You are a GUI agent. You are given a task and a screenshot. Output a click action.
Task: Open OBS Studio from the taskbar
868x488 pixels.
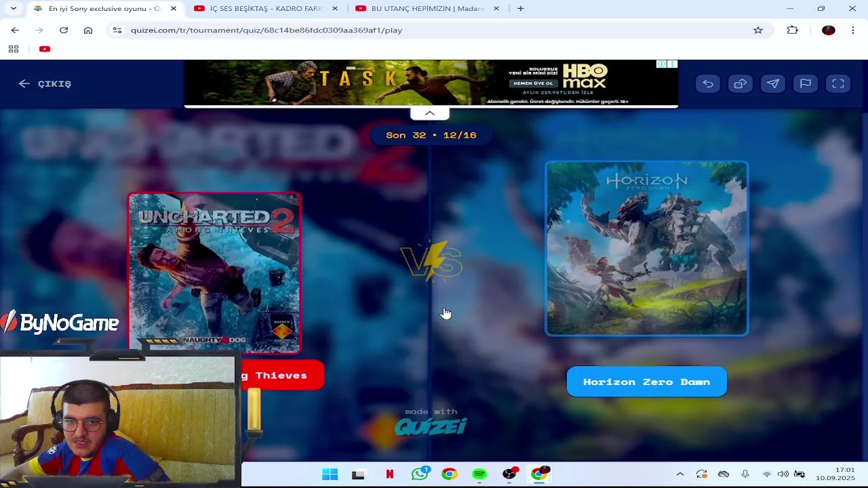509,474
